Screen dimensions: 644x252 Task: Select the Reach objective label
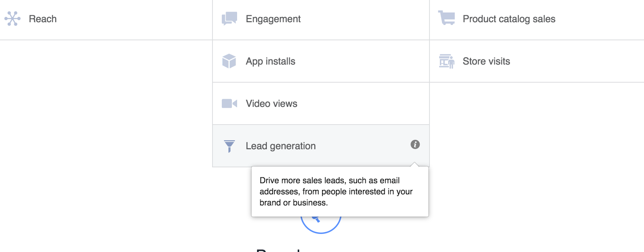coord(43,19)
